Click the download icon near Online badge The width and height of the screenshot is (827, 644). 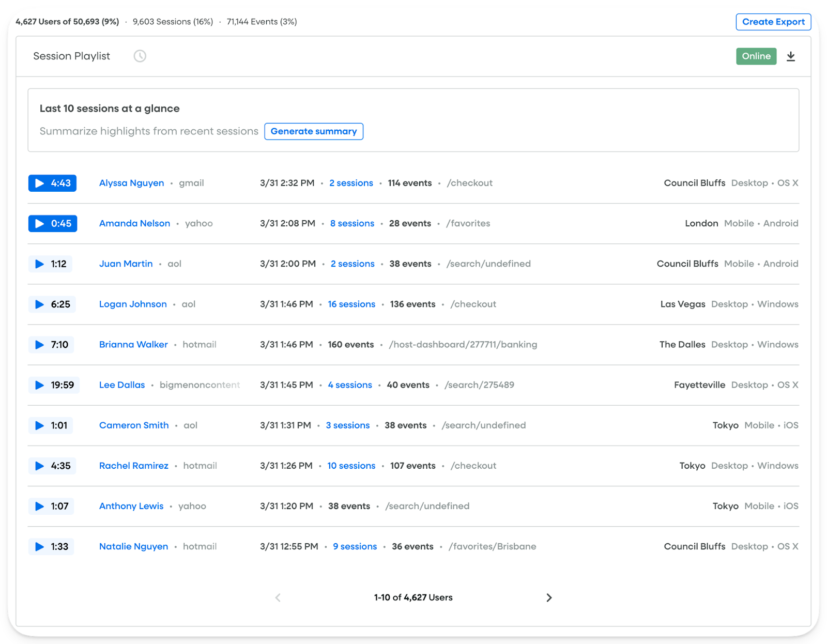[x=791, y=56]
